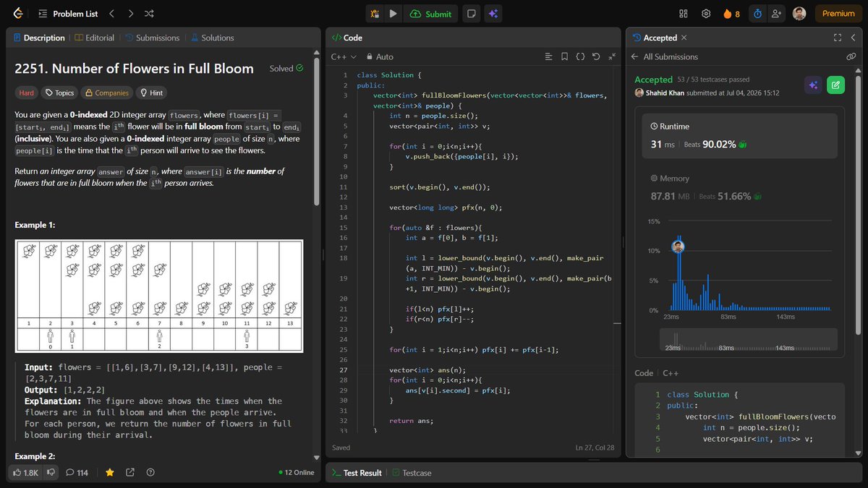Image resolution: width=868 pixels, height=488 pixels.
Task: Start the stopwatch timer icon
Action: point(757,13)
